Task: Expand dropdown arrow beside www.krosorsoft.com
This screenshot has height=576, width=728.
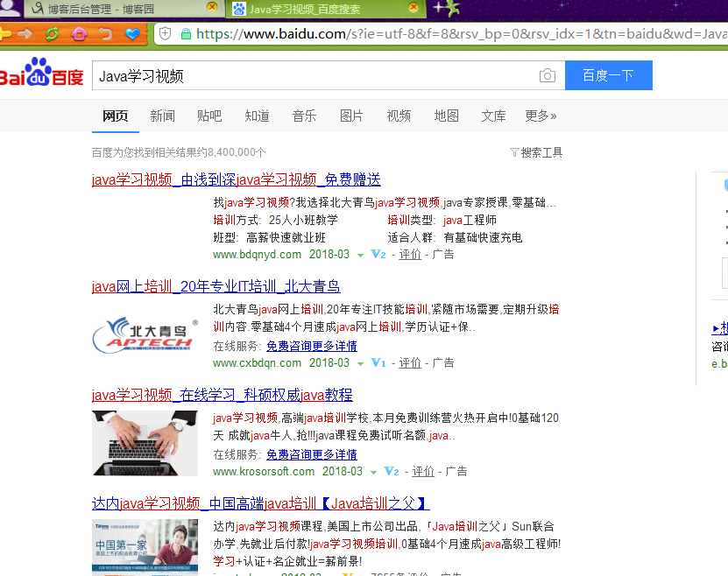Action: (373, 472)
